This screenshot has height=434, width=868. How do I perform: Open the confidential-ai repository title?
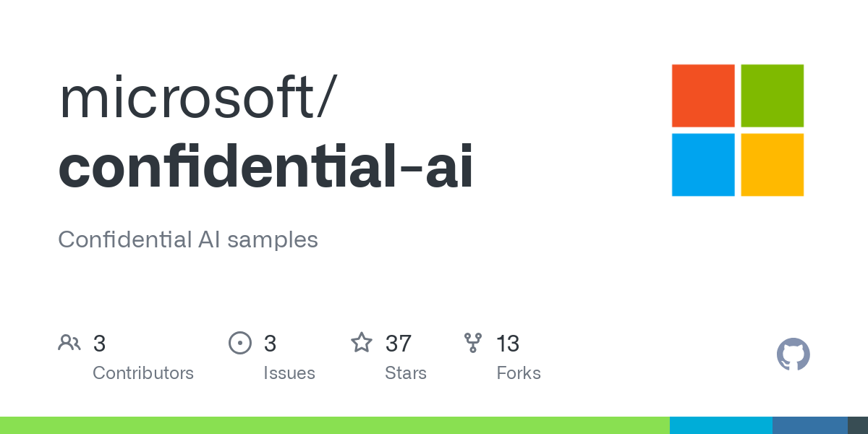coord(265,167)
